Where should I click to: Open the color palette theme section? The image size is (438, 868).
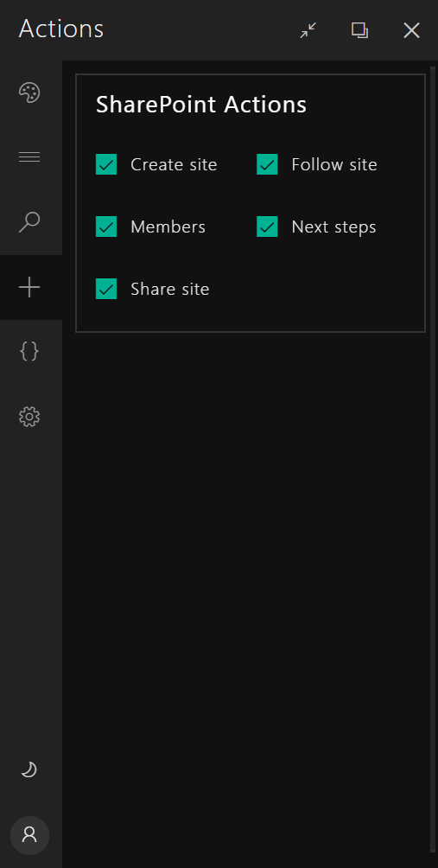click(x=29, y=93)
